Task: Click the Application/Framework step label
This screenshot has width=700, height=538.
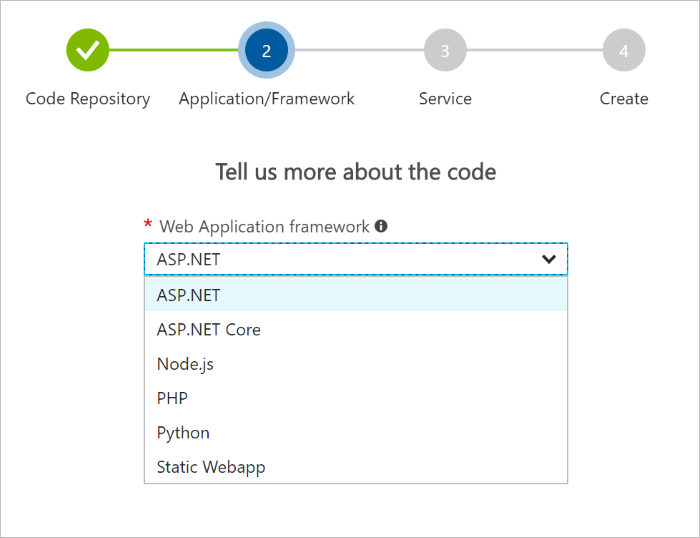Action: pyautogui.click(x=267, y=99)
